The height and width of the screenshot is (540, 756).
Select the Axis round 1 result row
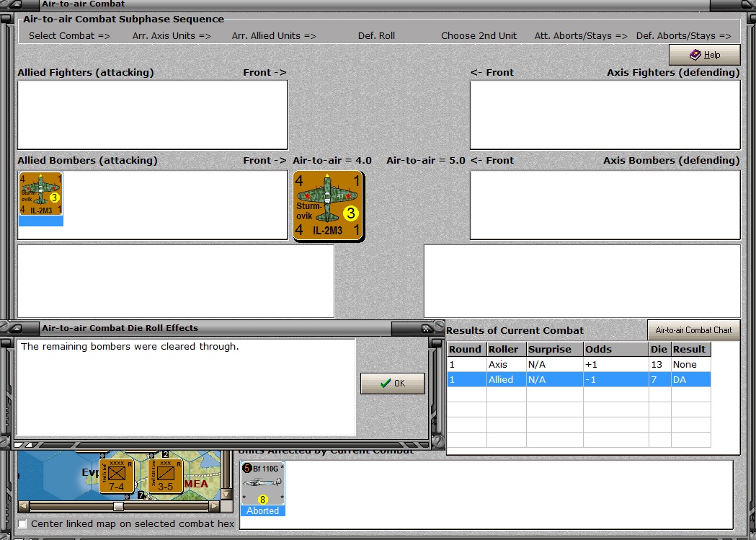579,365
